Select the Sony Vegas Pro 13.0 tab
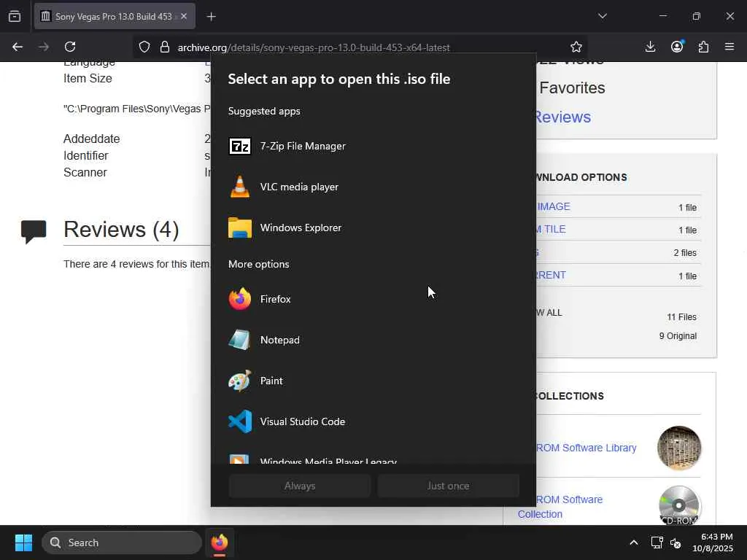 tap(115, 16)
